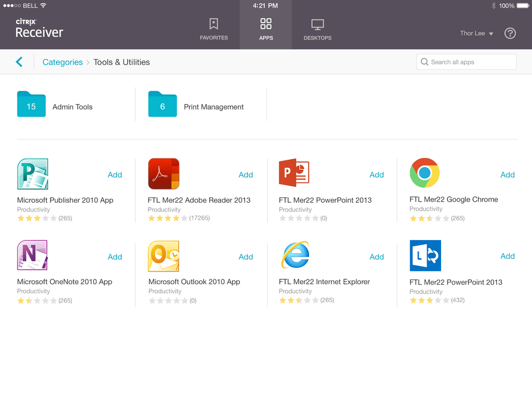
Task: Navigate back using the Categories breadcrumb
Action: (x=62, y=62)
